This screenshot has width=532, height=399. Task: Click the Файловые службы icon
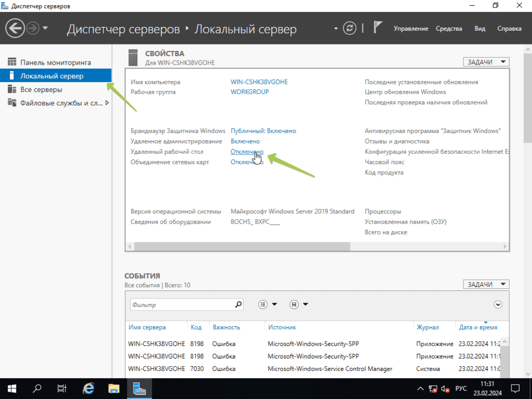(x=12, y=103)
